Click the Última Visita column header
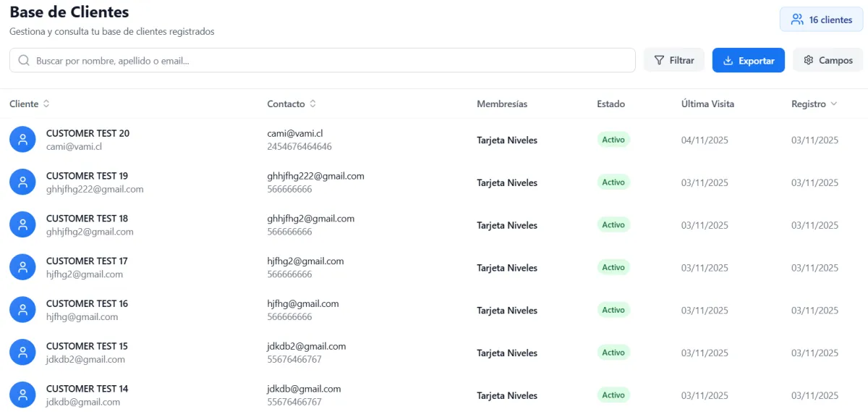868x412 pixels. point(707,104)
